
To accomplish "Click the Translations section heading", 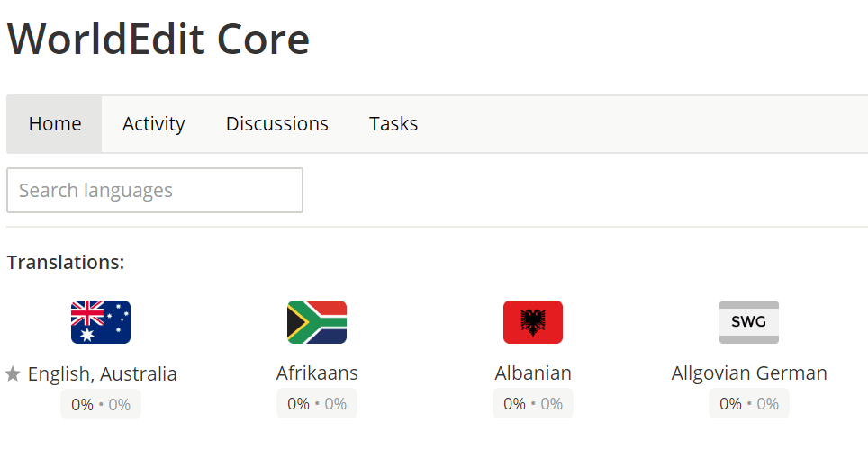I will point(66,263).
